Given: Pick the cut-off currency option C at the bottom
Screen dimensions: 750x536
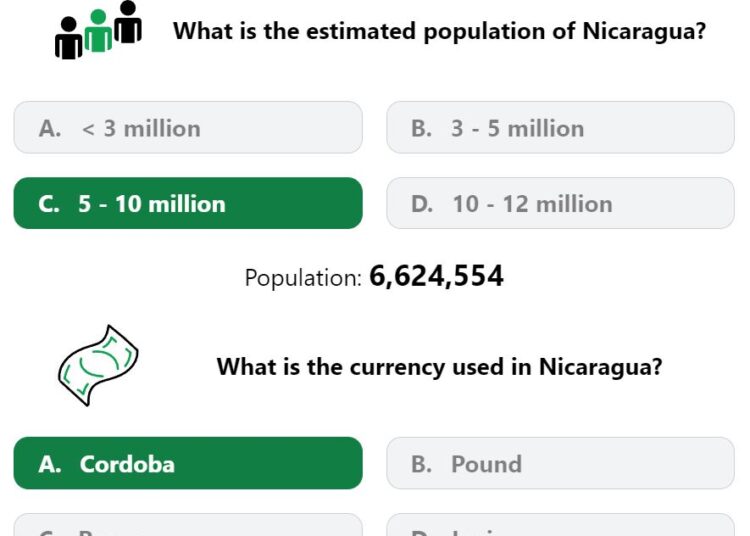Looking at the screenshot, I should point(188,525).
